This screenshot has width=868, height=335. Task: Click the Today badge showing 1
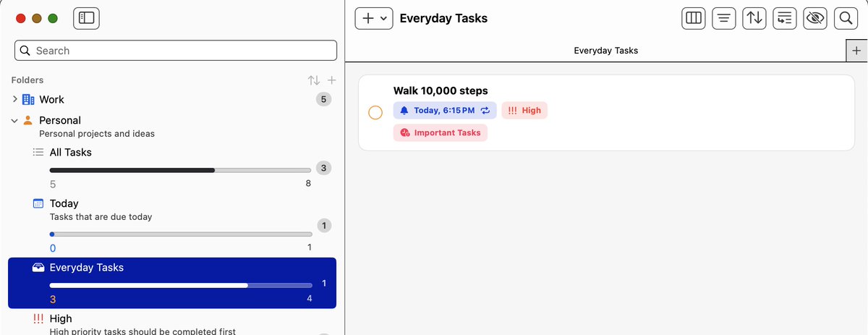point(323,225)
